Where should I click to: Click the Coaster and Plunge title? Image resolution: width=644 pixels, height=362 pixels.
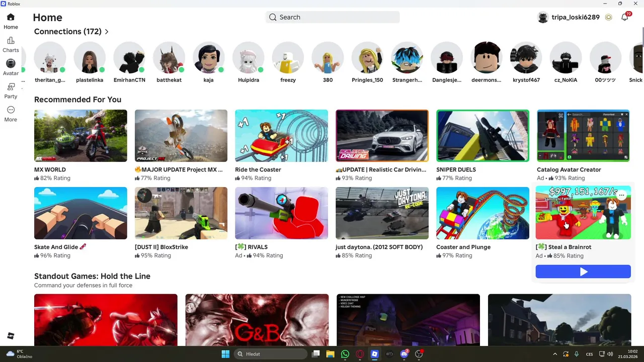(x=463, y=247)
